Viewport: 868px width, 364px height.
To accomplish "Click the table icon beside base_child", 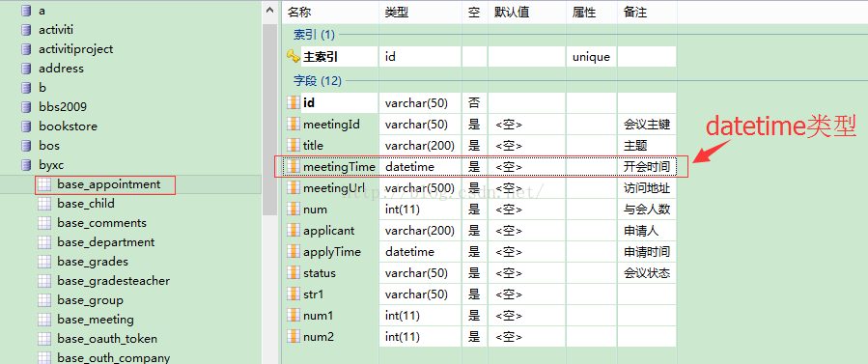I will tap(44, 204).
